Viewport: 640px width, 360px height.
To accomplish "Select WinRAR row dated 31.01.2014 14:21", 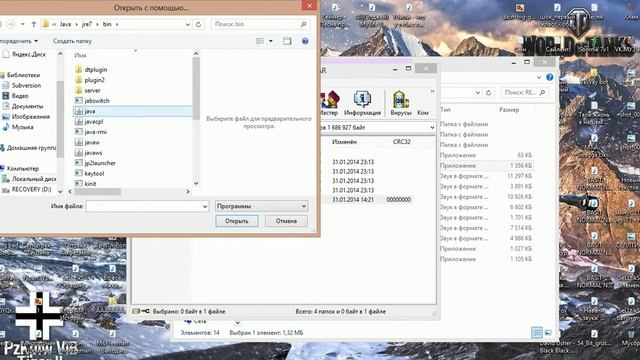I will pyautogui.click(x=366, y=200).
